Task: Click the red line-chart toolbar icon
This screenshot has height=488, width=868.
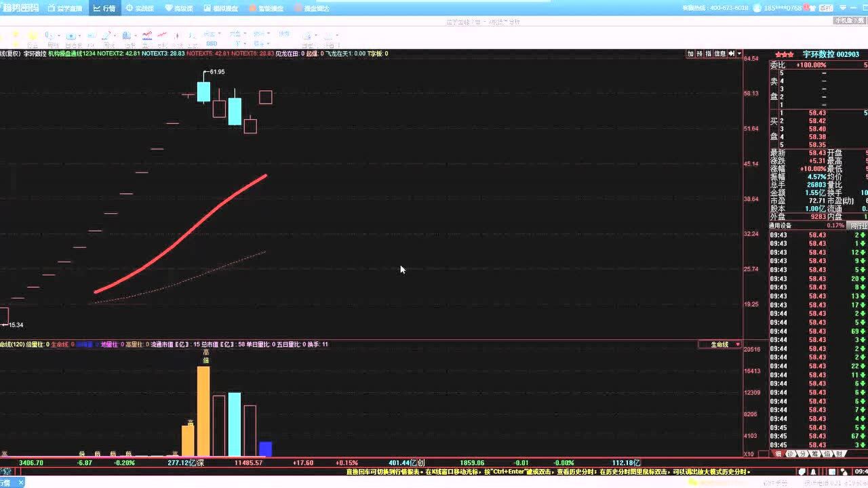Action: point(162,34)
